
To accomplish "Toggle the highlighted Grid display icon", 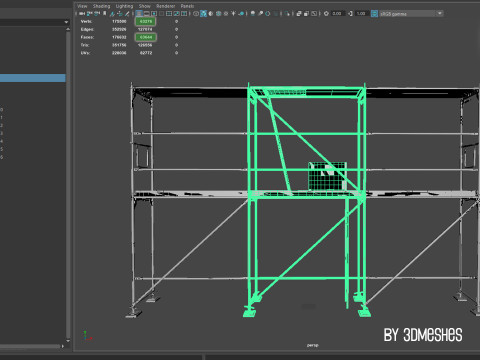I will point(139,14).
